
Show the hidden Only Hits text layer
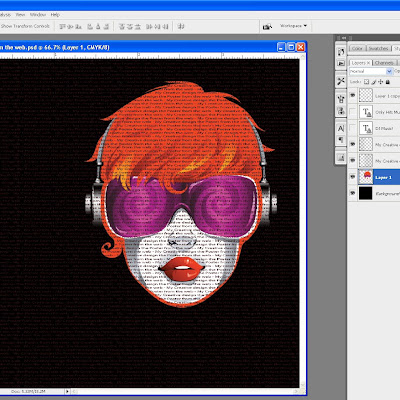point(353,112)
